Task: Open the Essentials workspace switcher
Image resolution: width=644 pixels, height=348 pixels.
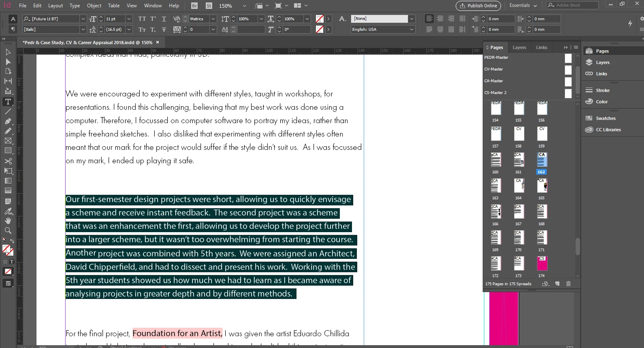Action: 523,5
